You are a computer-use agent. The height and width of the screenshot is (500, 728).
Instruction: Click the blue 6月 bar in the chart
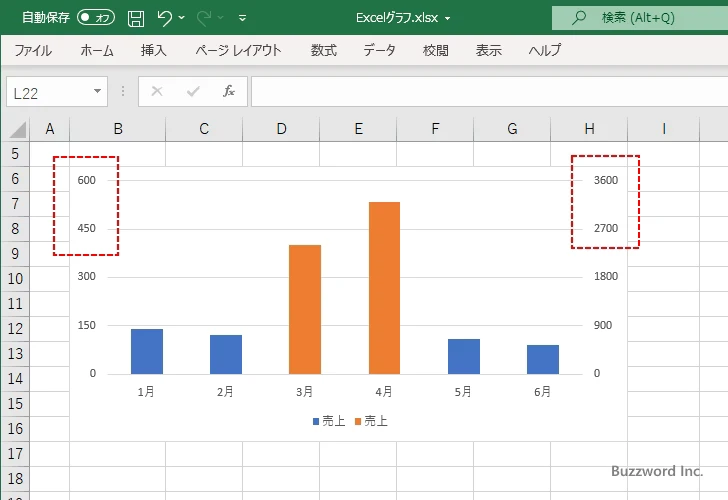coord(543,359)
